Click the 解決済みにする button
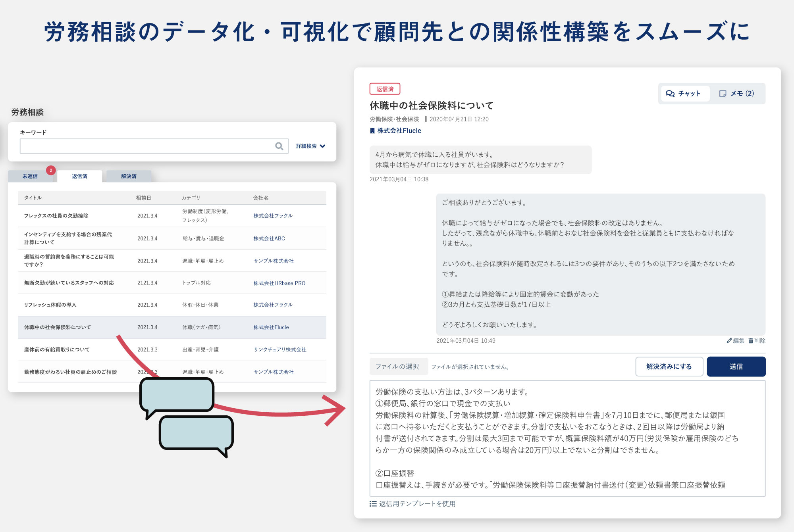Image resolution: width=794 pixels, height=532 pixels. [669, 367]
